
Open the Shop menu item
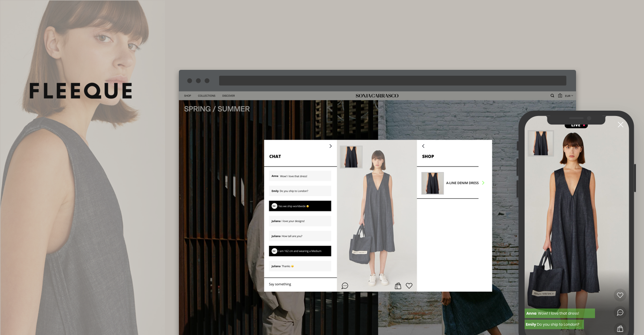pyautogui.click(x=187, y=96)
